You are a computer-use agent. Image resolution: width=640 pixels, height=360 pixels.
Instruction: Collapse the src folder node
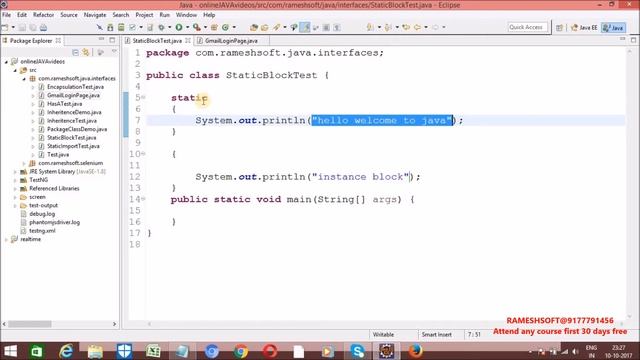click(x=15, y=70)
